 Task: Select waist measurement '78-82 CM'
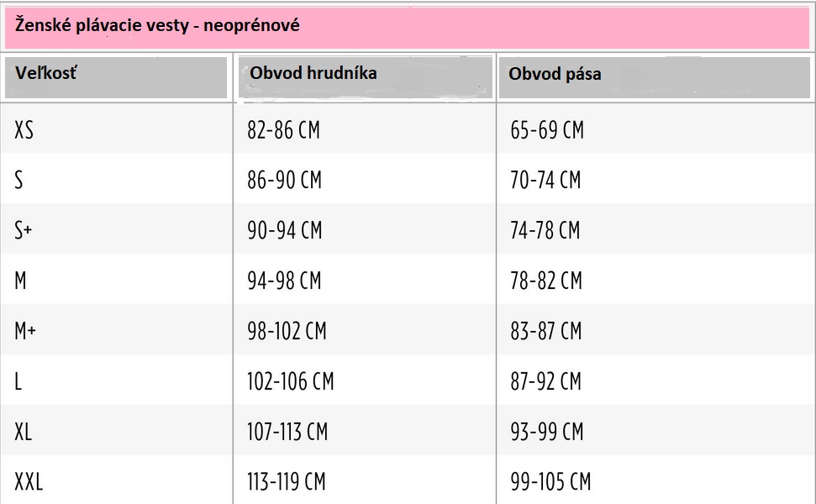(545, 281)
